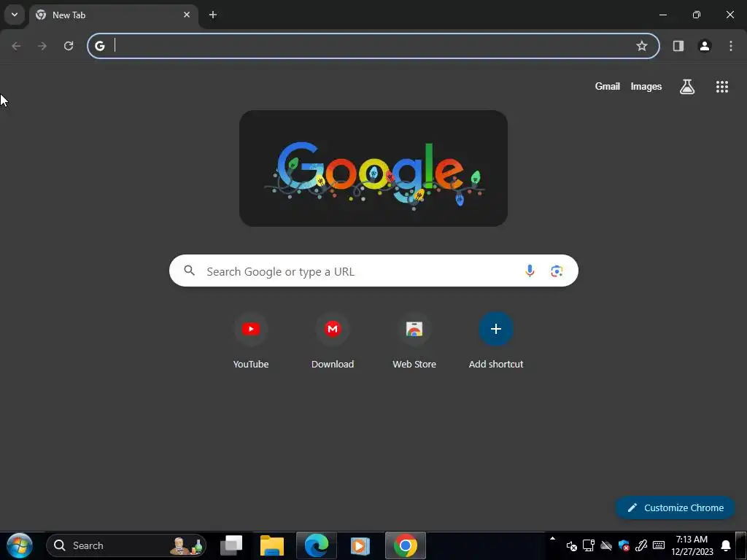Viewport: 747px width, 560px height.
Task: Open the media player taskbar icon
Action: coord(360,545)
